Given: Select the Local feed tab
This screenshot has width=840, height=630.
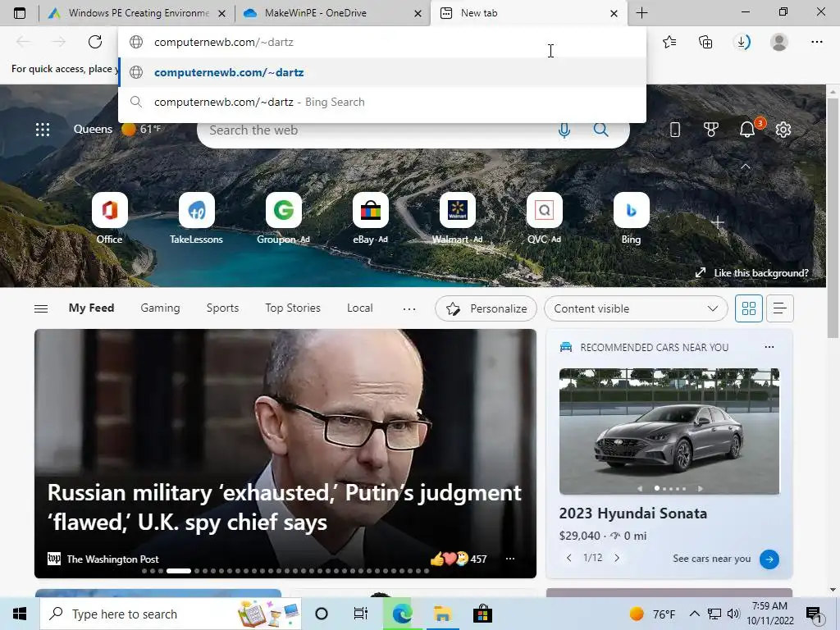Looking at the screenshot, I should click(360, 308).
